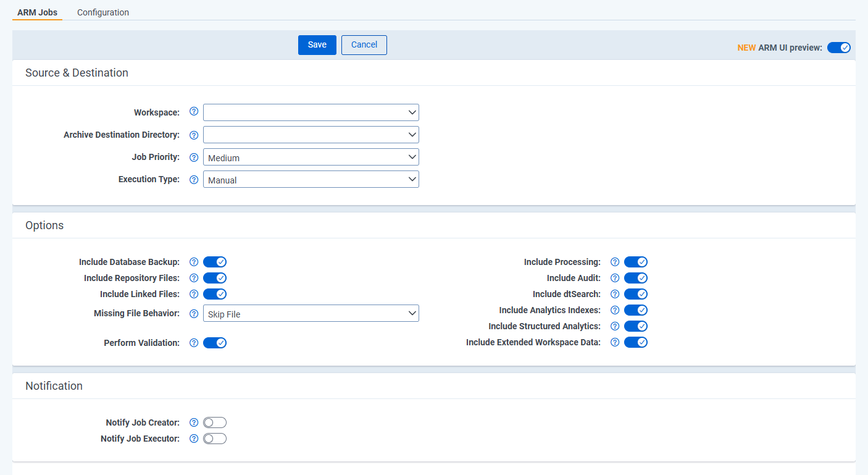
Task: Open Missing File Behavior dropdown
Action: click(x=311, y=314)
